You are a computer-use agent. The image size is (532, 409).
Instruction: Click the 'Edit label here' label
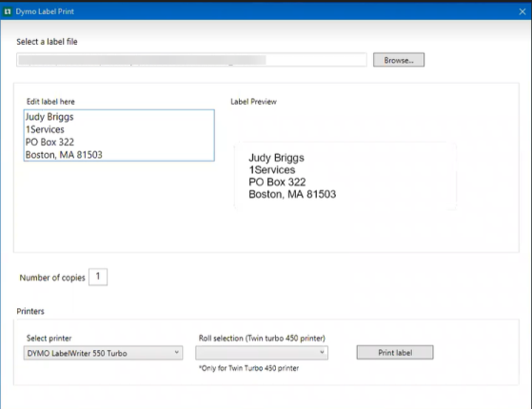(x=50, y=102)
